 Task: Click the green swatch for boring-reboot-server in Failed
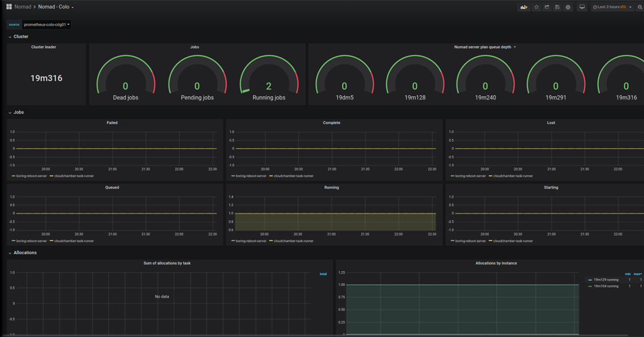coord(14,176)
